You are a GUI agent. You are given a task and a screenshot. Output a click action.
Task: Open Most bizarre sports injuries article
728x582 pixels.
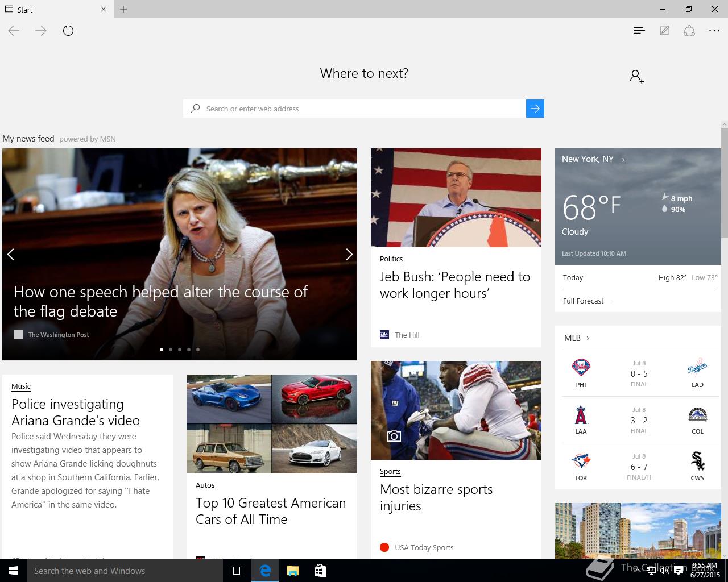(436, 497)
